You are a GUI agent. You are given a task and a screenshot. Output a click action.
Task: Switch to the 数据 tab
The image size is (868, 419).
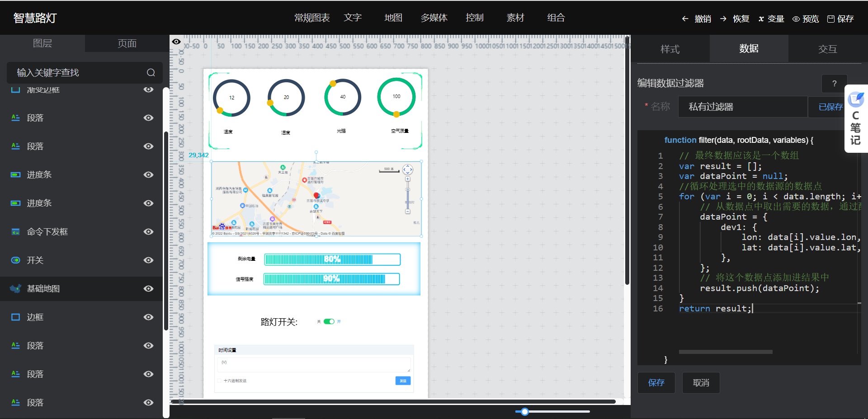click(749, 49)
